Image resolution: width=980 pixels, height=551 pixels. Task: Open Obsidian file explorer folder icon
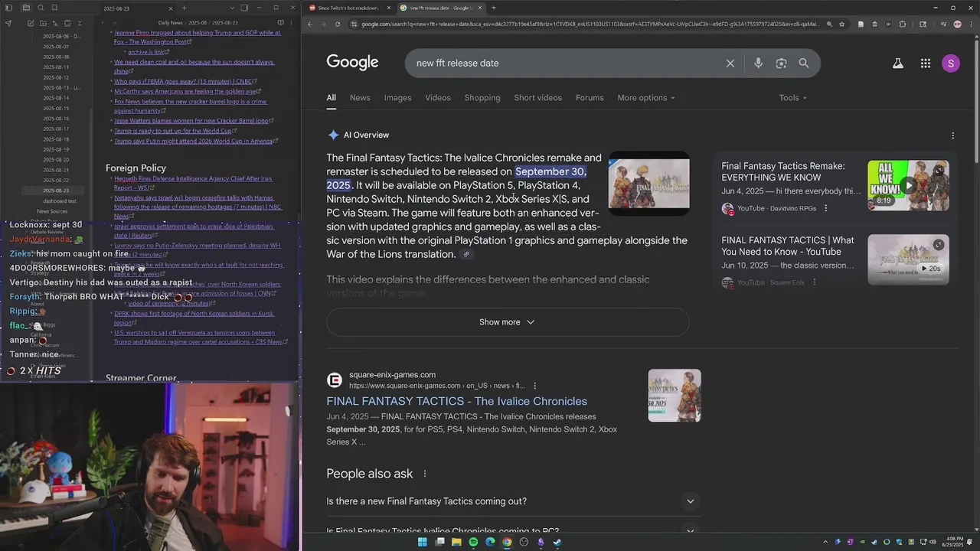25,8
